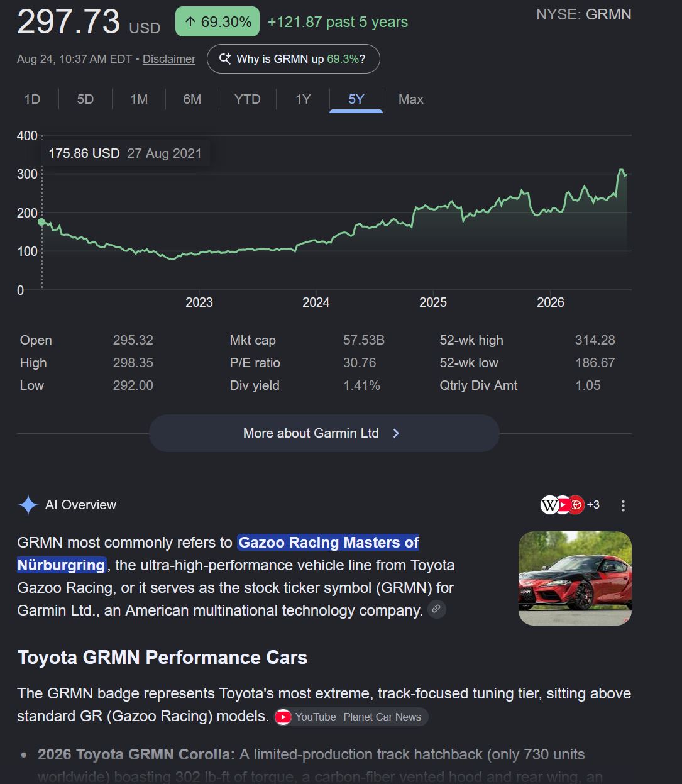Click the YouTube icon in Planet Car News chip

click(283, 717)
